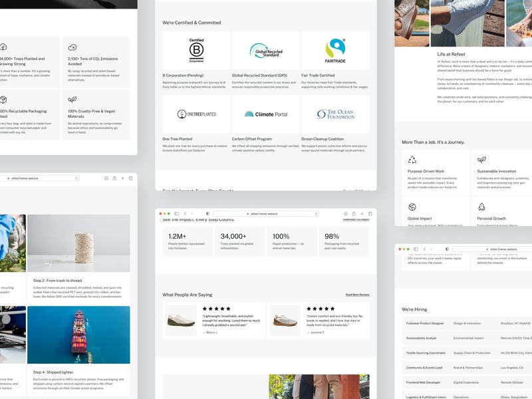Screen dimensions: 532x399
Task: Click The Ocean Foundation logo card
Action: coord(335,114)
